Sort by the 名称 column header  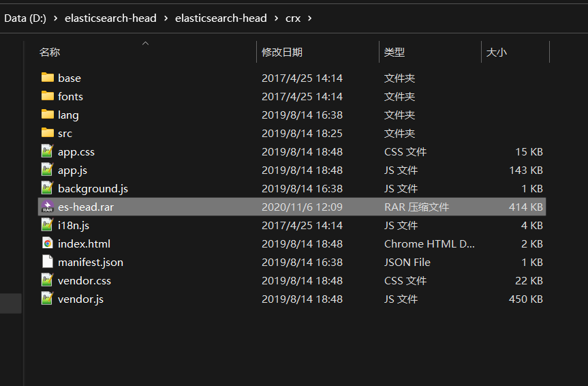[x=50, y=53]
